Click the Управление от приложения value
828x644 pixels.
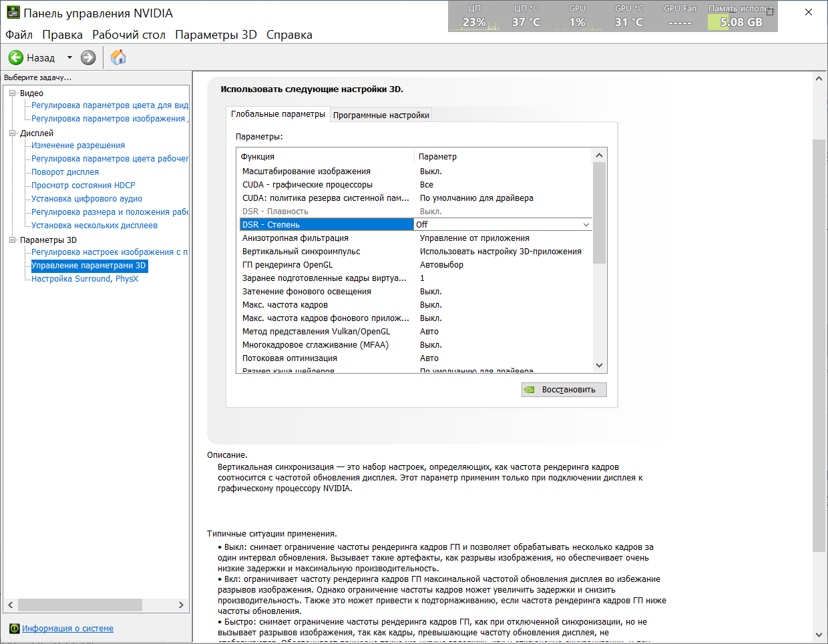tap(475, 238)
